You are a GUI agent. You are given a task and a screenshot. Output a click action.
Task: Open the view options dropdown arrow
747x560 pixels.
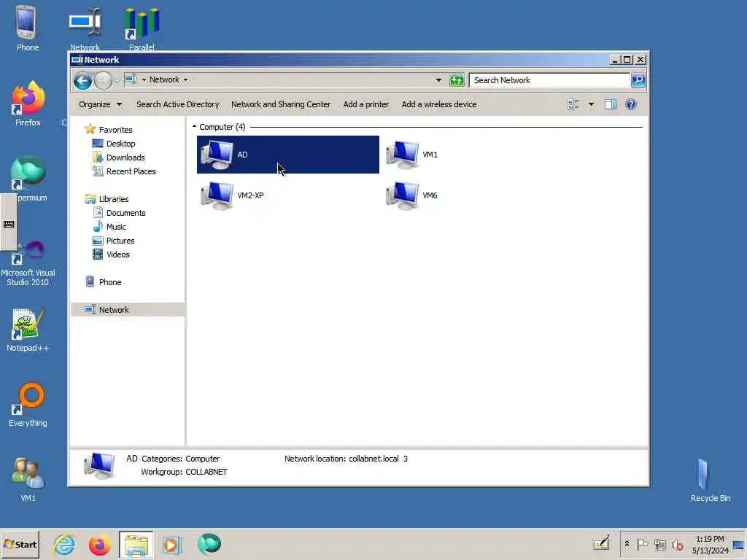click(591, 104)
